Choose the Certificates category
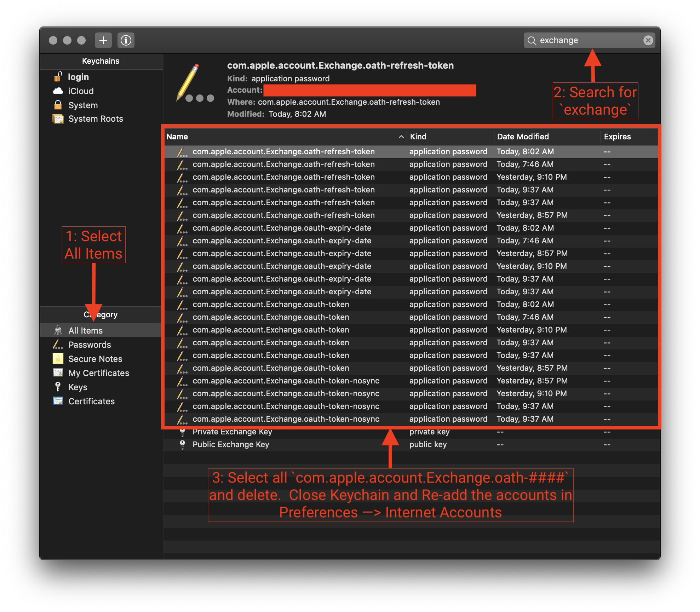Image resolution: width=700 pixels, height=612 pixels. coord(101,401)
